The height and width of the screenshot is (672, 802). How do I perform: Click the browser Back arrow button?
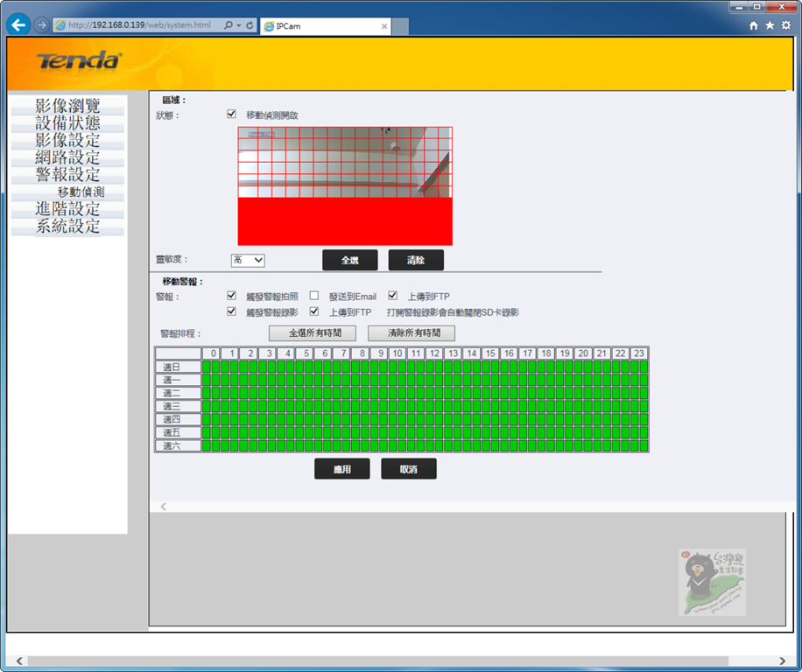(x=18, y=24)
